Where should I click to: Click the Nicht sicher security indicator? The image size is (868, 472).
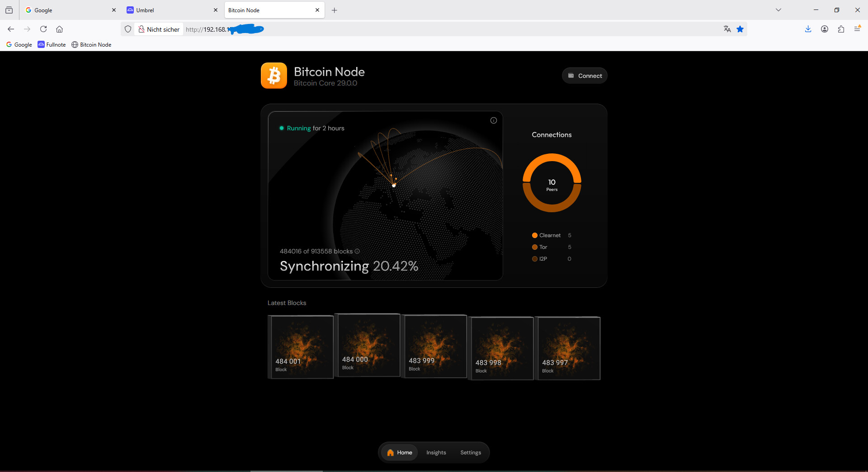(x=159, y=29)
